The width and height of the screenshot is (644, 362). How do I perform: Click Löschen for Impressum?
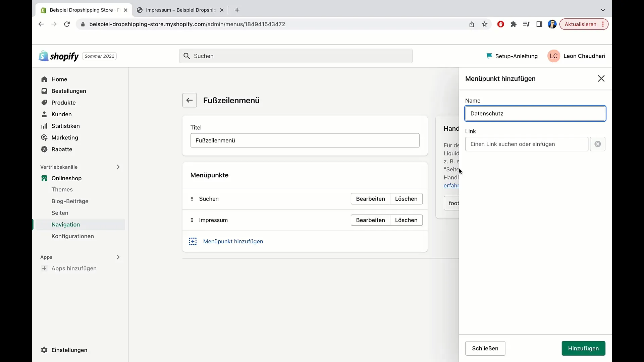coord(406,220)
